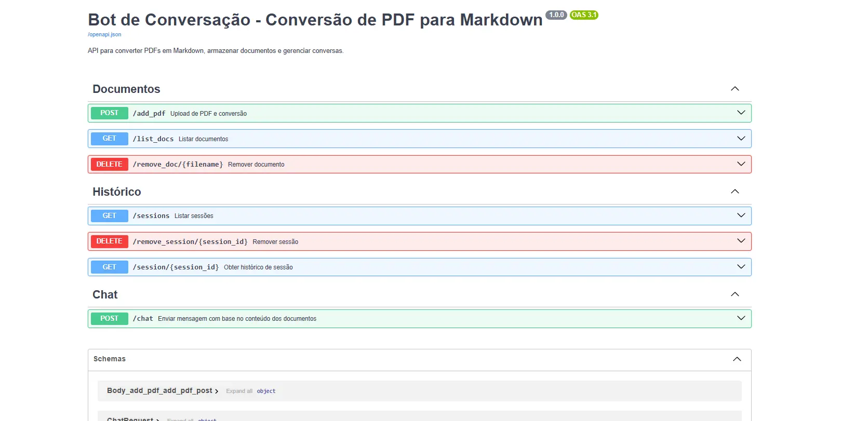Click the POST badge for /add_pdf
This screenshot has width=868, height=421.
coord(109,113)
